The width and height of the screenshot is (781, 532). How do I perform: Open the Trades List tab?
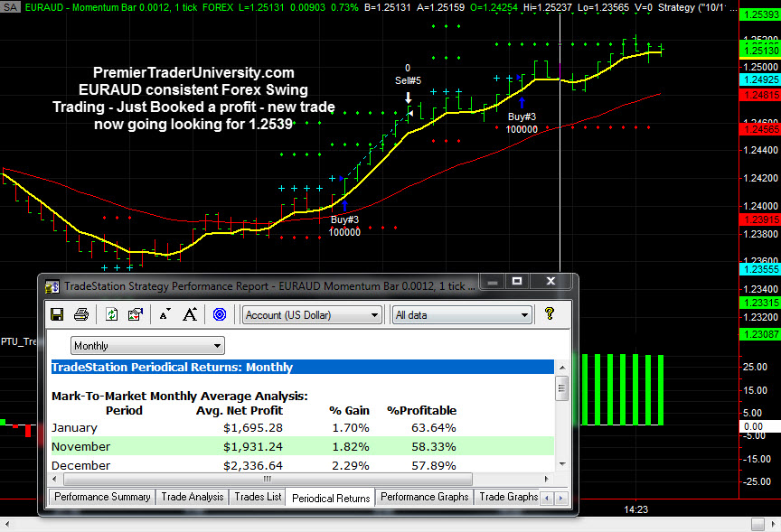[258, 497]
